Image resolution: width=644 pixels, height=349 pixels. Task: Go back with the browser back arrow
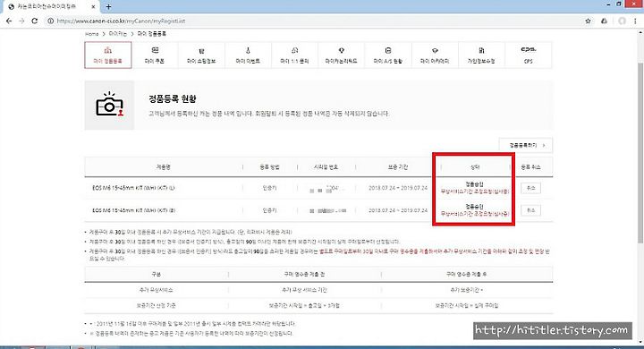(x=9, y=21)
